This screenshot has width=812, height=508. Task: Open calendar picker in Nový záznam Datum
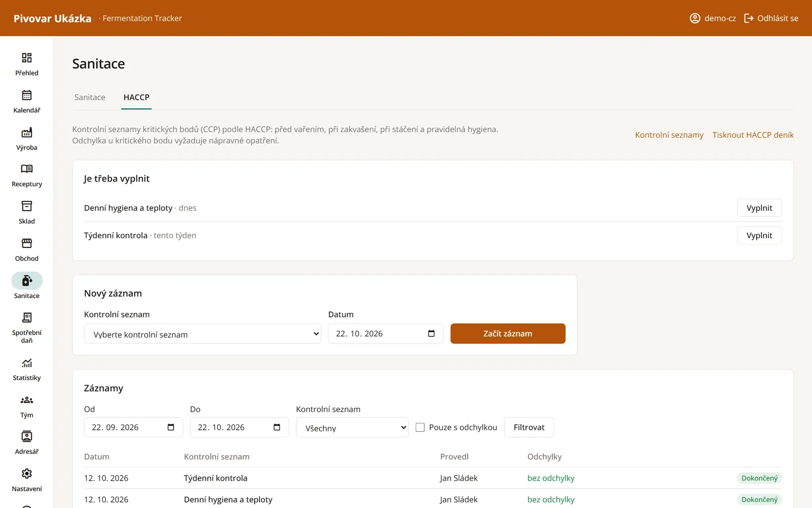(431, 334)
